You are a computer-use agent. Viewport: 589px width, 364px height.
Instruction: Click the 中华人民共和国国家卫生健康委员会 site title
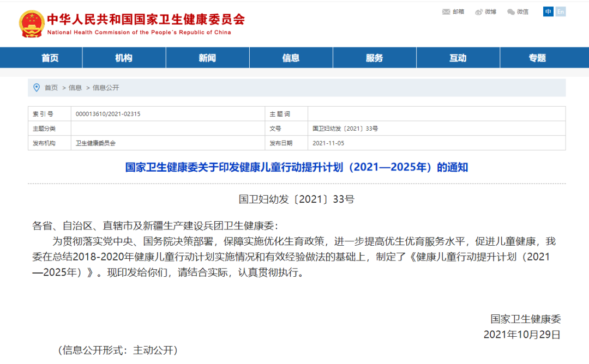(146, 20)
